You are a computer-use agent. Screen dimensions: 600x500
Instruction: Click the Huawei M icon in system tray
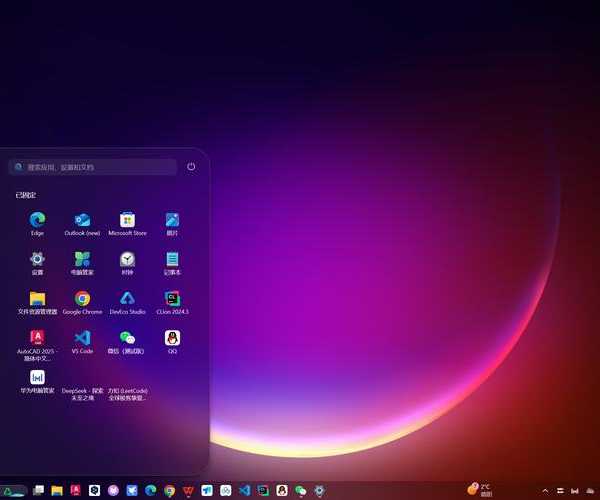(x=575, y=491)
